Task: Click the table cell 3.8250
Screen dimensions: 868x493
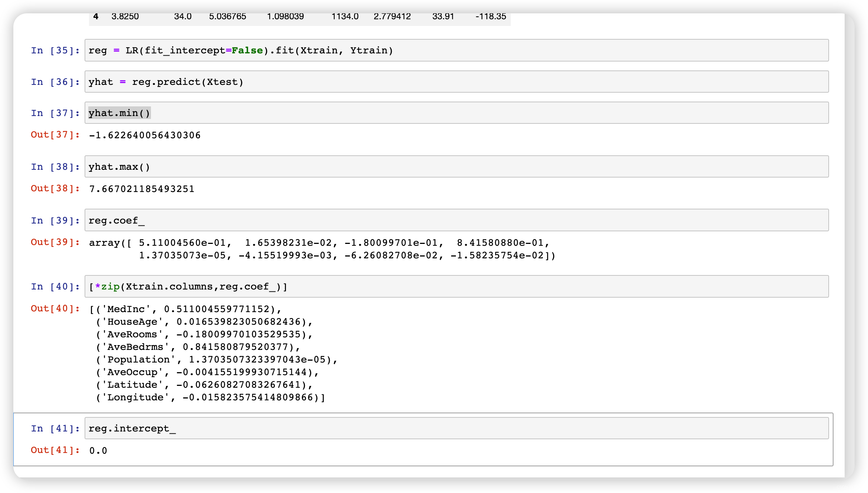Action: [x=125, y=16]
